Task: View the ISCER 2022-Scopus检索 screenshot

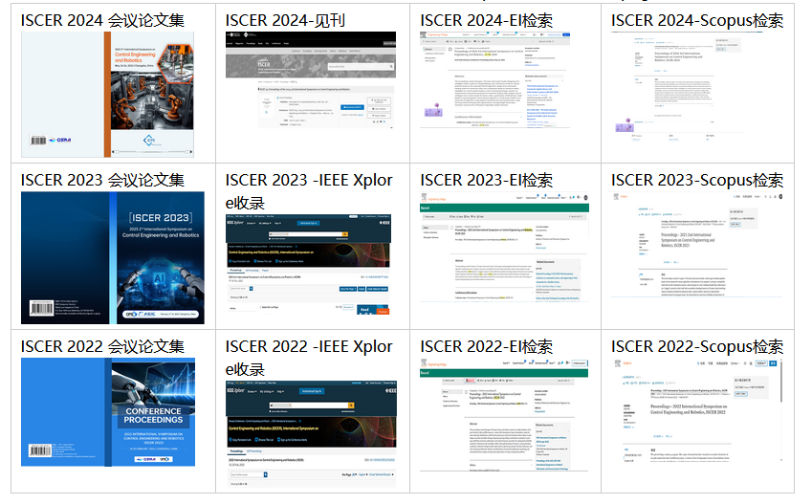Action: point(697,409)
